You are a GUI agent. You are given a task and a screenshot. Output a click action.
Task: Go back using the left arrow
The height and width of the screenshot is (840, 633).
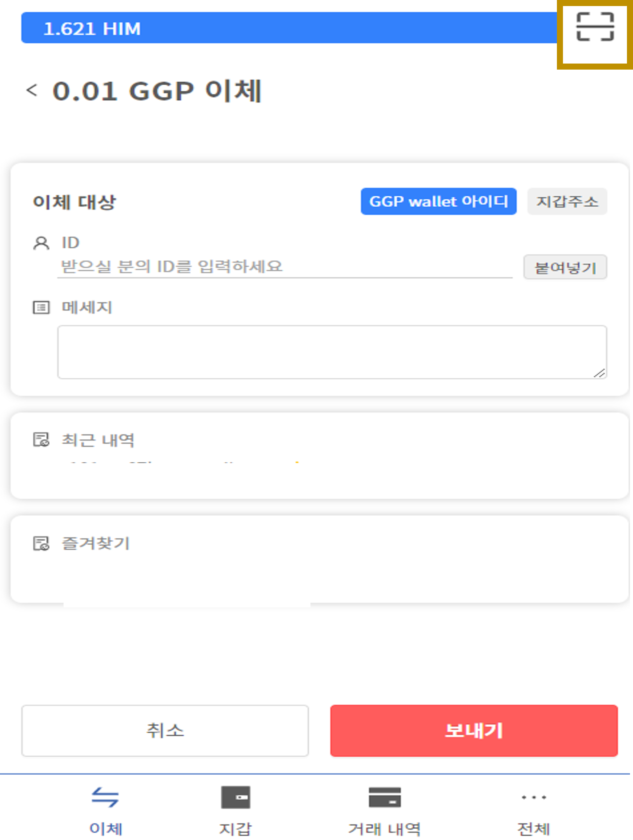click(32, 90)
